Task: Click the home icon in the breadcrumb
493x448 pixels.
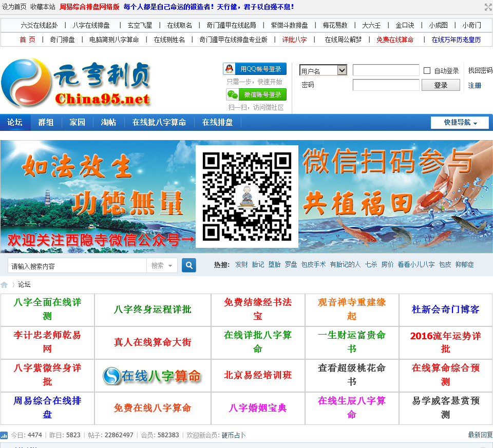Action: 5,285
